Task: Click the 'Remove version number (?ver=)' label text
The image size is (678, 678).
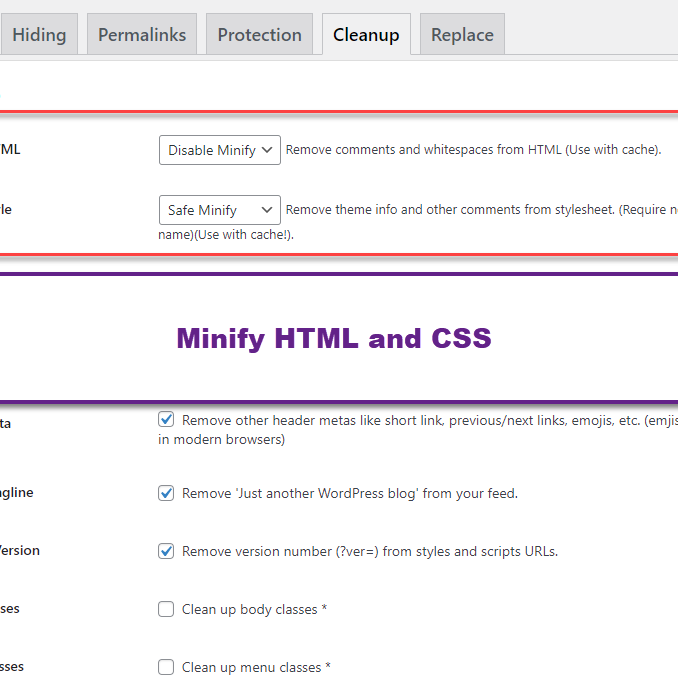Action: tap(370, 551)
